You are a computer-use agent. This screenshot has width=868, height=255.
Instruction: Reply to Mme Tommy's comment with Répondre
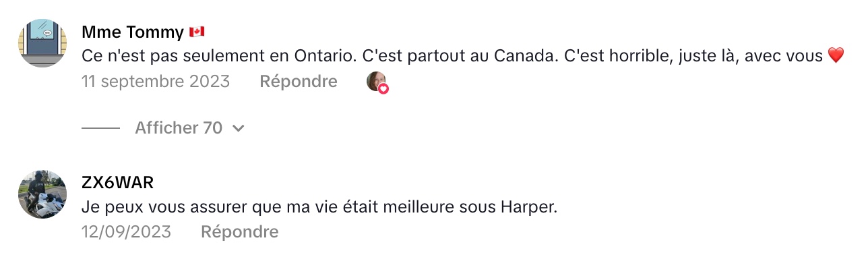[299, 82]
